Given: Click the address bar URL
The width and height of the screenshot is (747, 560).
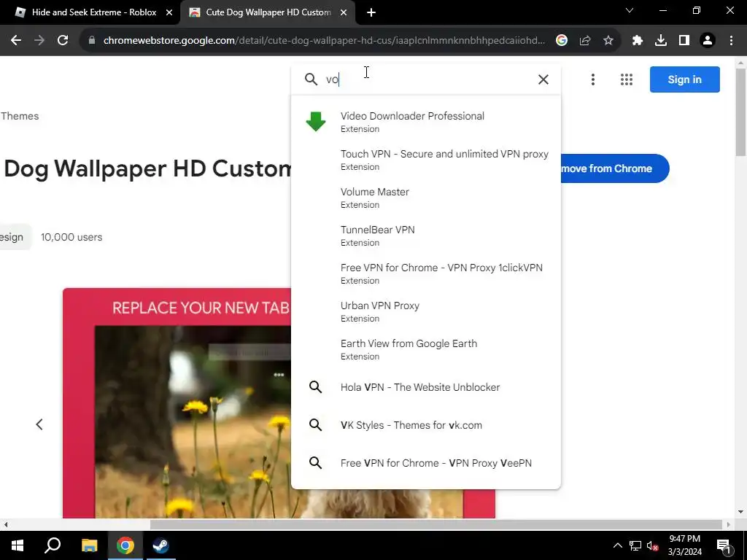Looking at the screenshot, I should pos(324,41).
